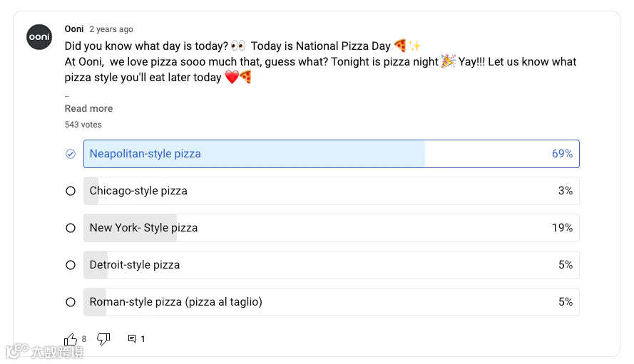The width and height of the screenshot is (634, 364).
Task: Click the checkmark on Neapolitan-style pizza
Action: click(x=71, y=154)
